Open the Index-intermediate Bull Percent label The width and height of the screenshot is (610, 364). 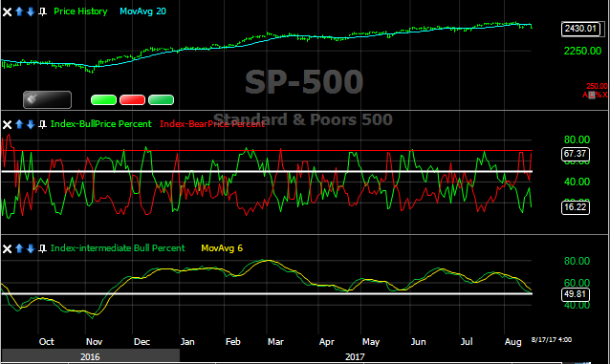[x=118, y=248]
